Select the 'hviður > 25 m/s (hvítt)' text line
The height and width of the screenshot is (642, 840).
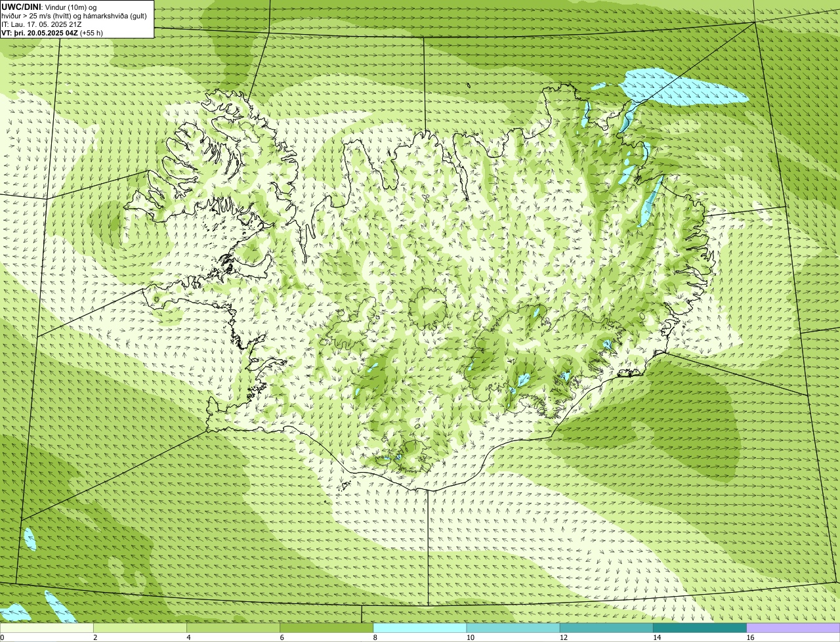click(74, 16)
